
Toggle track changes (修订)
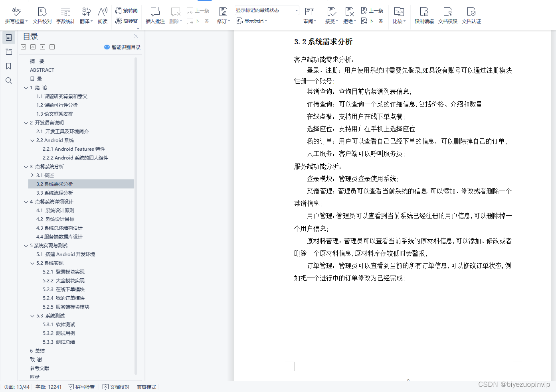[x=224, y=15]
